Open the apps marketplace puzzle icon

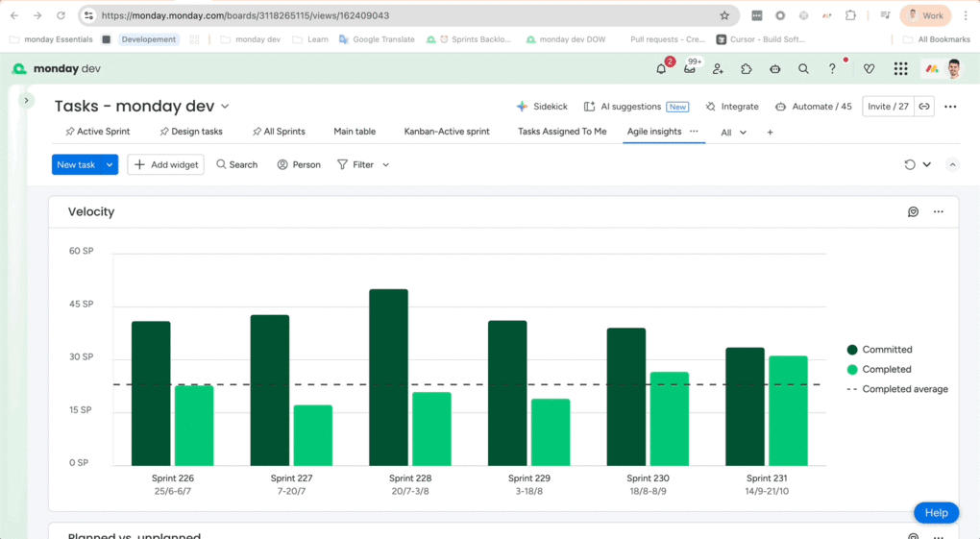click(x=747, y=69)
